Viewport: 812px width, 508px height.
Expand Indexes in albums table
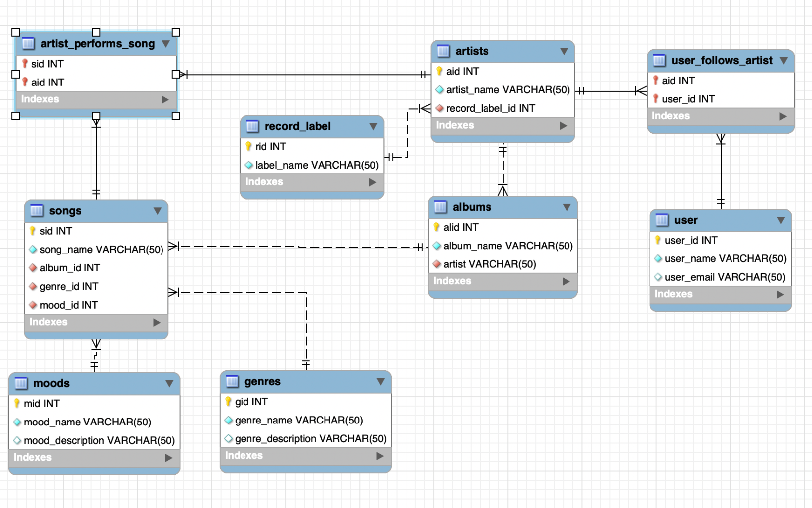pyautogui.click(x=566, y=281)
